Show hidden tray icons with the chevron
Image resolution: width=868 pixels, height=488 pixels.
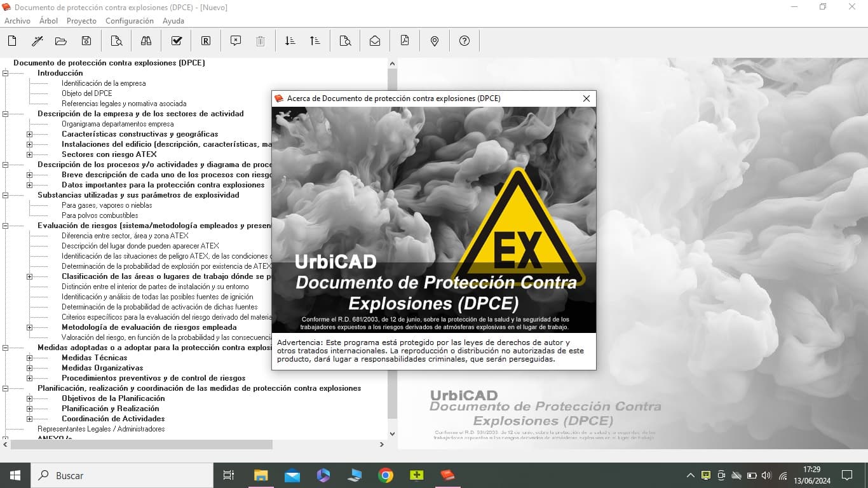coord(691,475)
